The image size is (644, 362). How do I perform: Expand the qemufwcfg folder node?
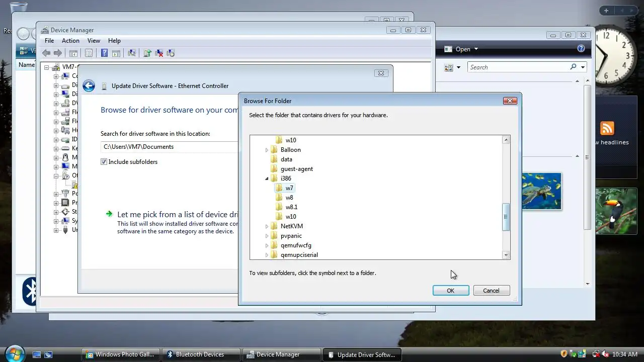[x=267, y=245]
